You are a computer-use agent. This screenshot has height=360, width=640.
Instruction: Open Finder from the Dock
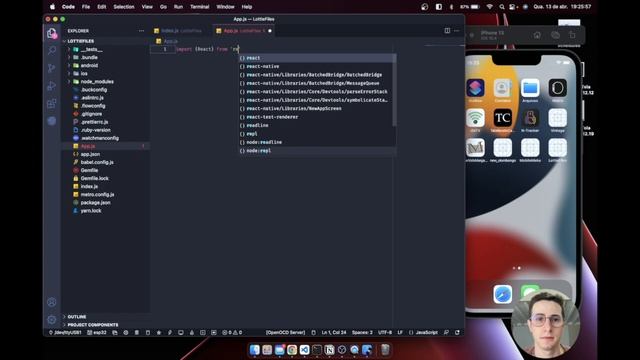255,350
